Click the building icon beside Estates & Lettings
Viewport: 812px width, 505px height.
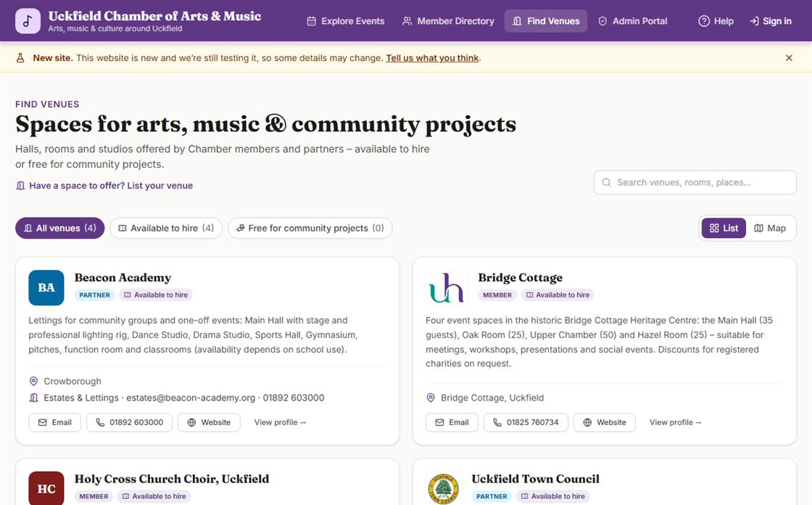33,398
